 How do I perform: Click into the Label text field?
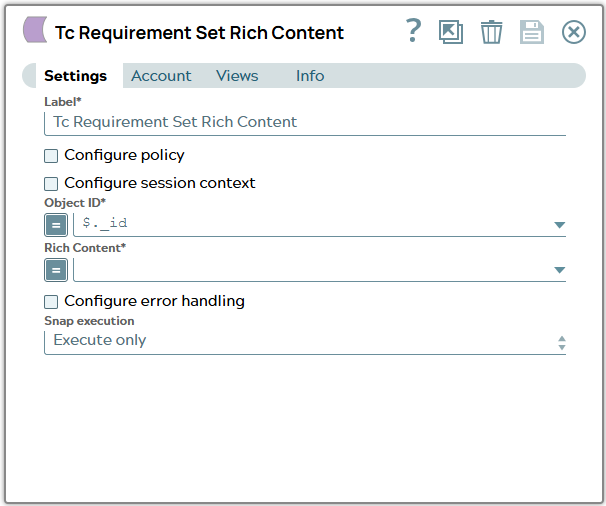305,123
